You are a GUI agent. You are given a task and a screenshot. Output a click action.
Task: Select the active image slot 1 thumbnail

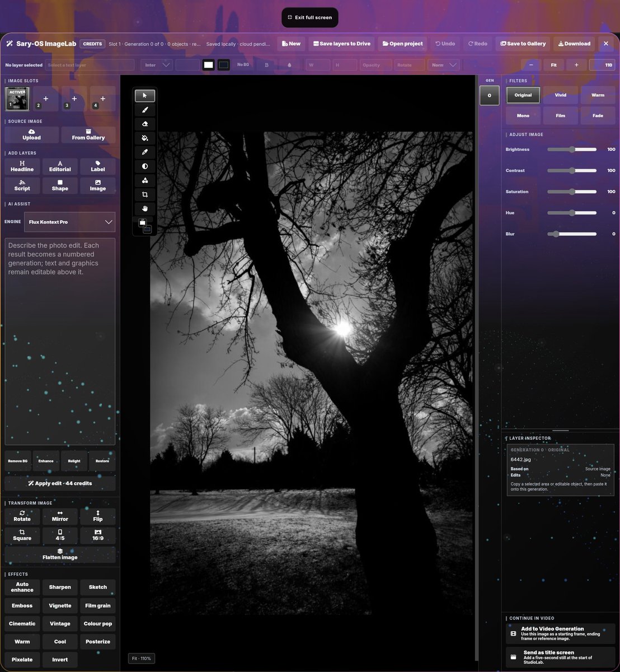pyautogui.click(x=17, y=99)
